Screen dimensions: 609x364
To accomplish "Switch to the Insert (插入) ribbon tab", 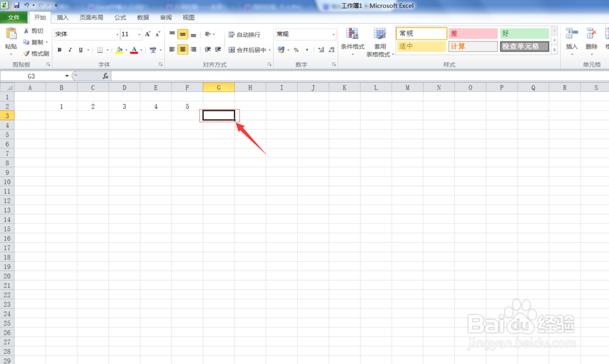I will [x=63, y=18].
